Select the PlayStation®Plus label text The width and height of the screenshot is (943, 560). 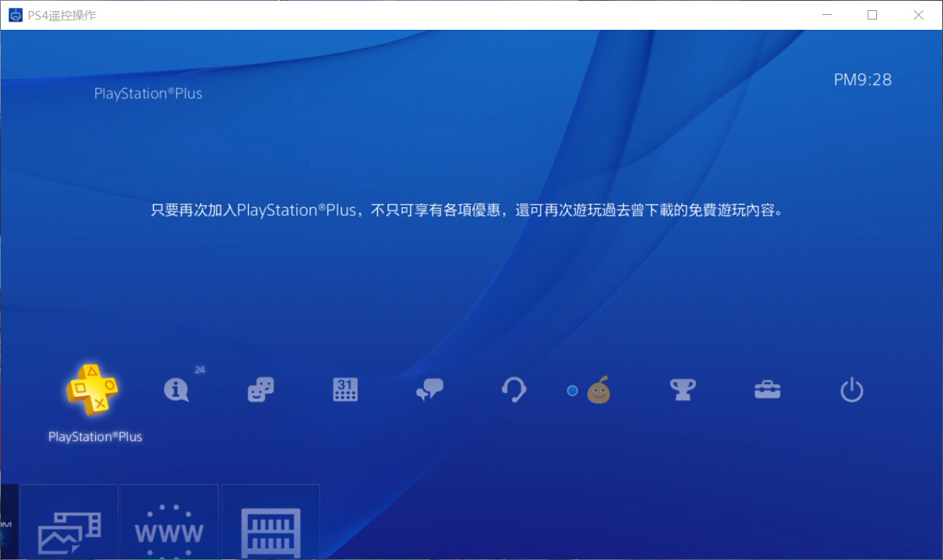click(94, 437)
